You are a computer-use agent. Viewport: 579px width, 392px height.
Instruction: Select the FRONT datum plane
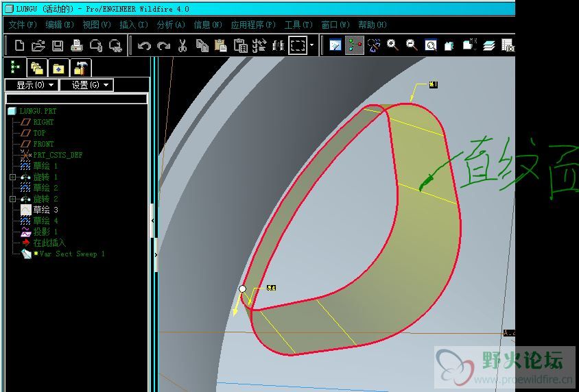point(43,144)
